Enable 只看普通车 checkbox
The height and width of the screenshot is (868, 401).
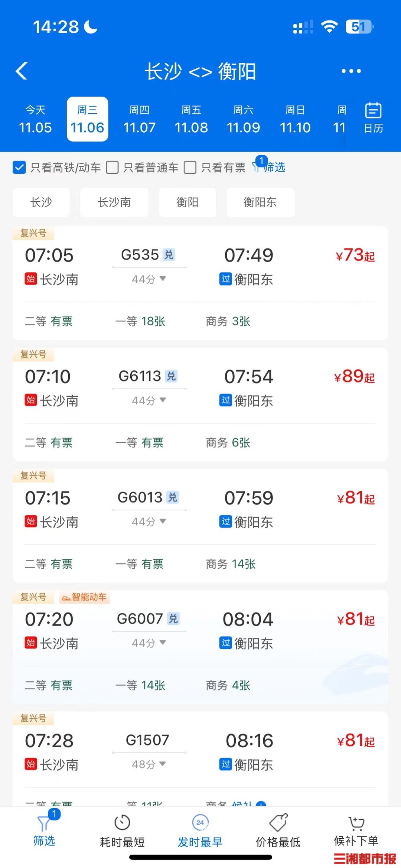click(x=112, y=168)
